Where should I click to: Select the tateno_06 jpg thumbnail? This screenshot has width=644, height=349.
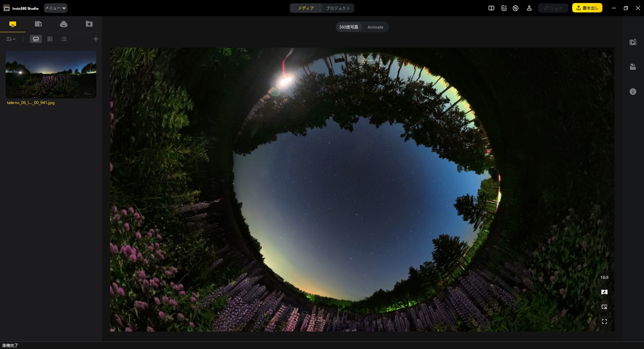[x=51, y=74]
